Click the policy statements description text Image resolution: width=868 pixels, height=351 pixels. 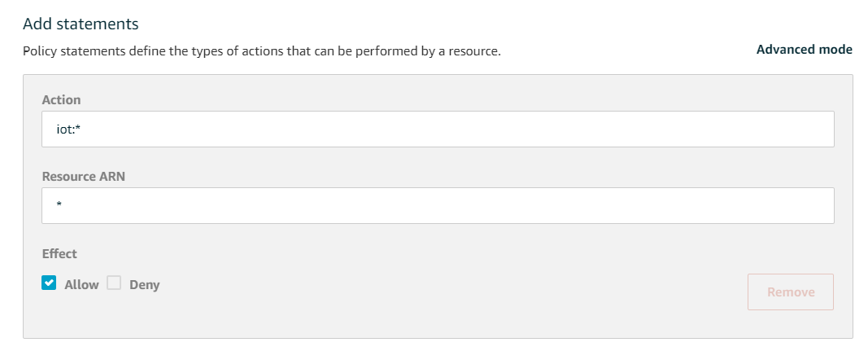click(261, 51)
